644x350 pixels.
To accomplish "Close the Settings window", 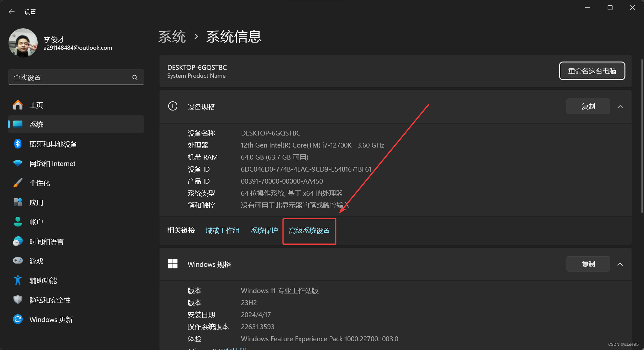I will [x=632, y=7].
